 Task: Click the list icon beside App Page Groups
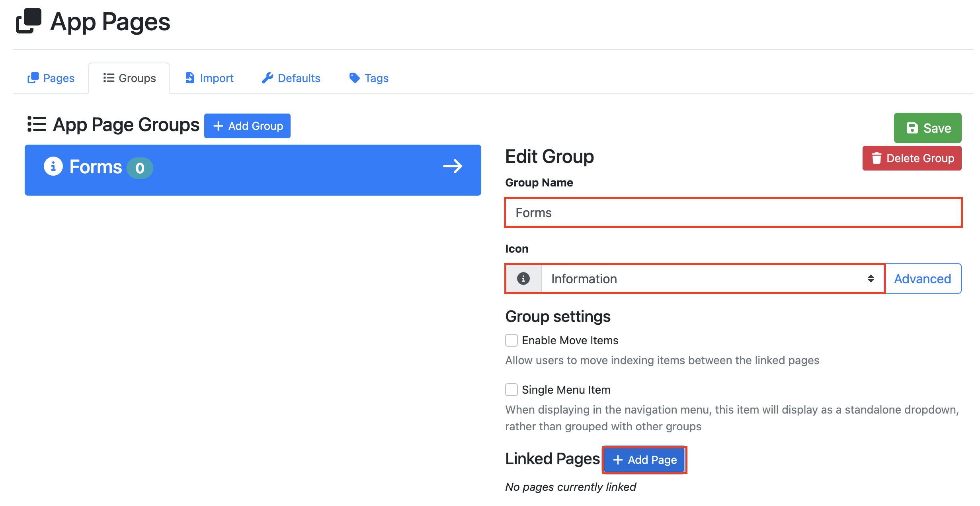[37, 124]
